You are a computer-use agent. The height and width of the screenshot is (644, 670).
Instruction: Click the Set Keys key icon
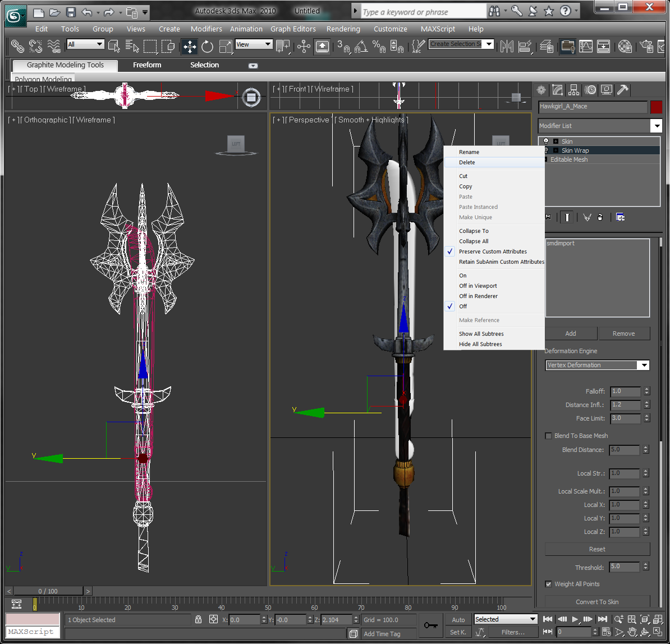click(431, 625)
